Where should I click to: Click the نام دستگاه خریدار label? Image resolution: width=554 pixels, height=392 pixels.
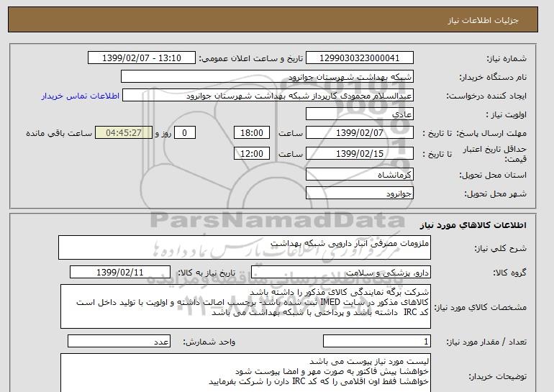(493, 77)
